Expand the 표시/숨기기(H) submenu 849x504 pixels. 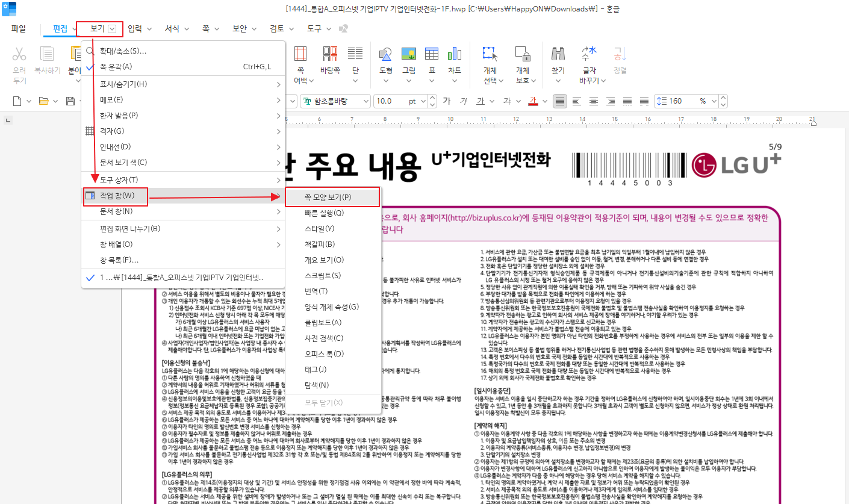click(x=184, y=84)
